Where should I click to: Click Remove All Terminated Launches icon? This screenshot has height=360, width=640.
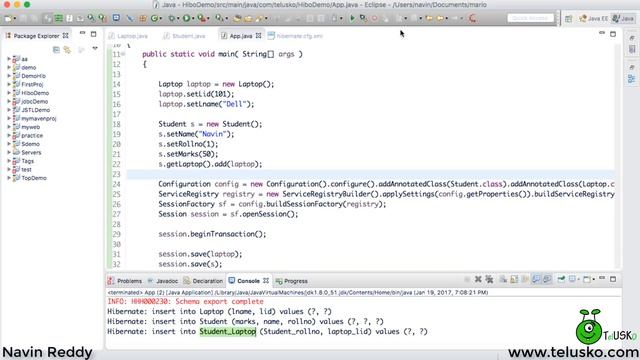point(489,280)
